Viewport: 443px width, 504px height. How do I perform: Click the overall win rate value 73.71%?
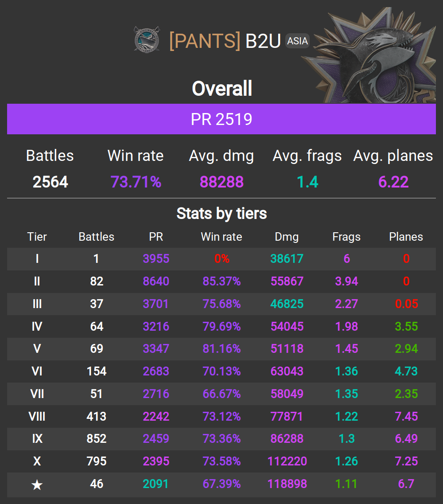point(136,182)
